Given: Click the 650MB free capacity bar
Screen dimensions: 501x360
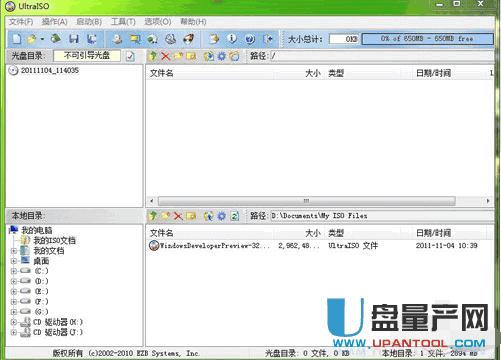Looking at the screenshot, I should coord(427,39).
